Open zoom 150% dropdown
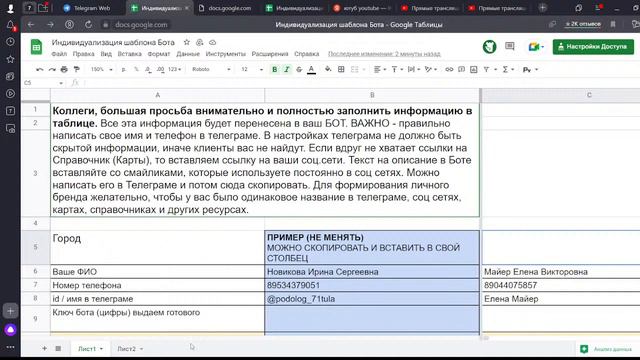This screenshot has width=640, height=360. pos(101,69)
